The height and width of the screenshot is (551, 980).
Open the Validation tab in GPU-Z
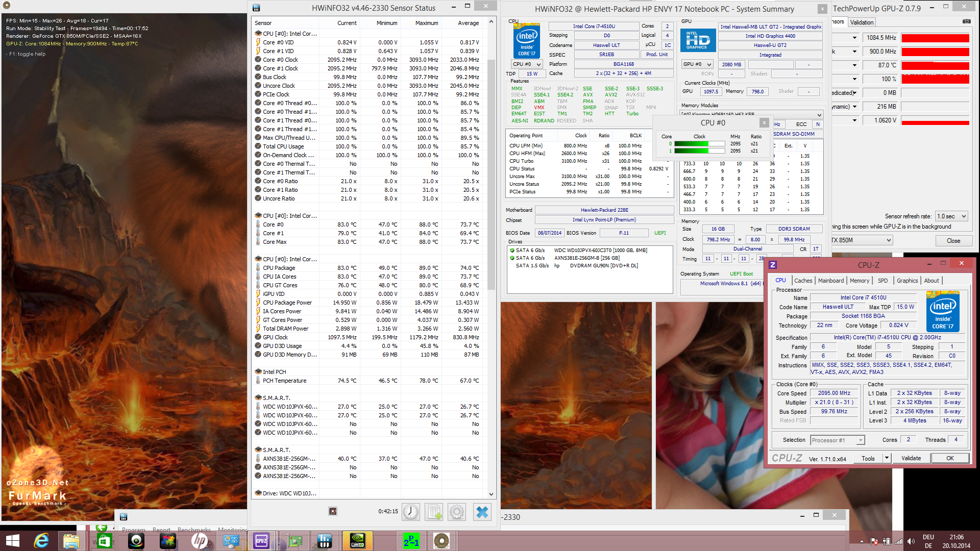(x=862, y=22)
